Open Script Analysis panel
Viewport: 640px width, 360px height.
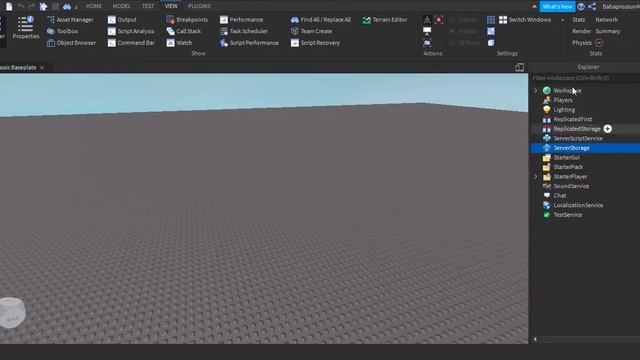131,31
